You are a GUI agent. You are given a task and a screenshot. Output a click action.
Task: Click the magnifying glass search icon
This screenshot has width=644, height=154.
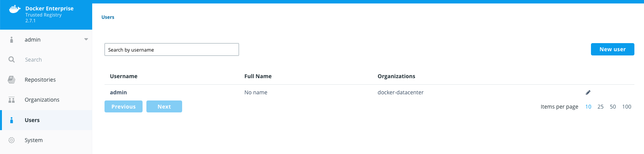12,60
